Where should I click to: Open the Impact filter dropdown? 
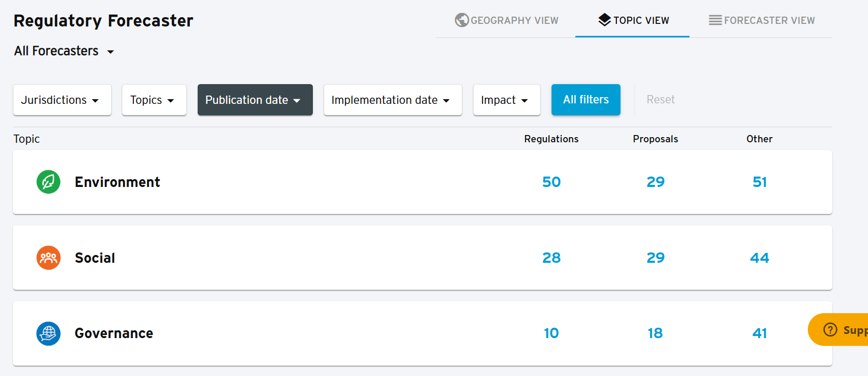tap(507, 100)
